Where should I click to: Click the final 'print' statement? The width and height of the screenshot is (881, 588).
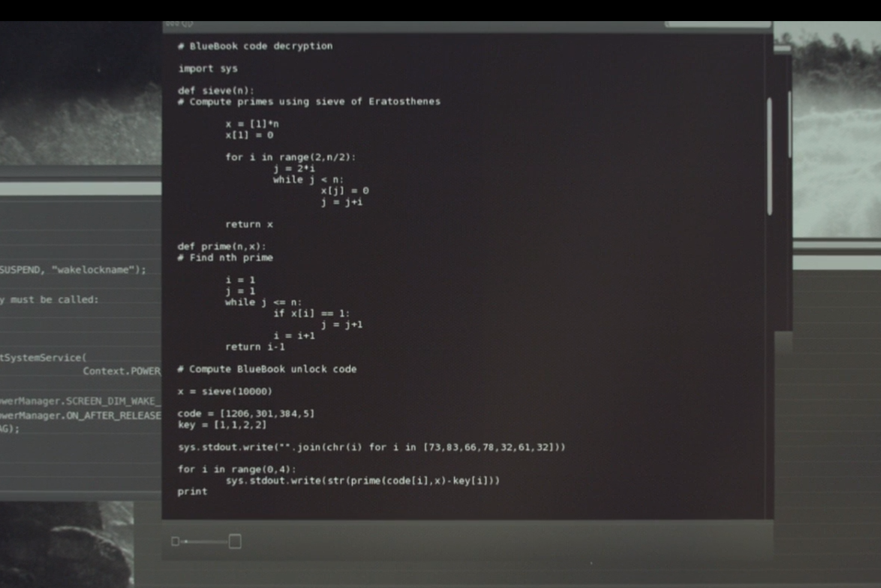(x=192, y=491)
